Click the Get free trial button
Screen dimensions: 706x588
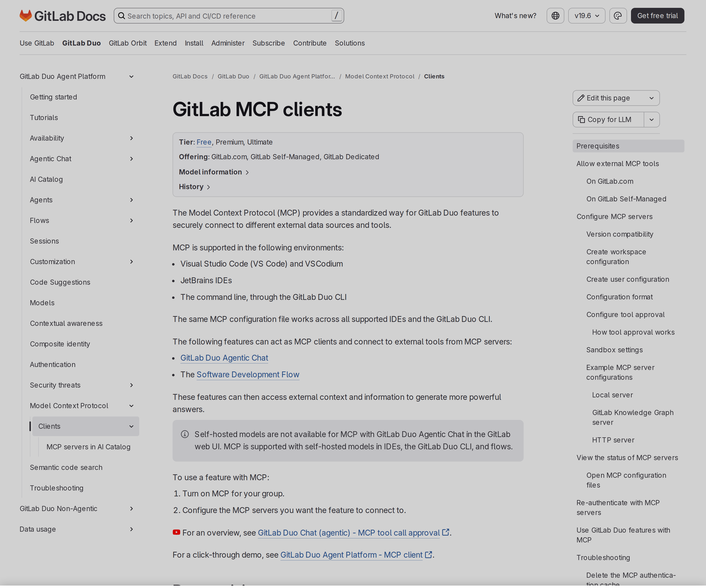click(657, 16)
